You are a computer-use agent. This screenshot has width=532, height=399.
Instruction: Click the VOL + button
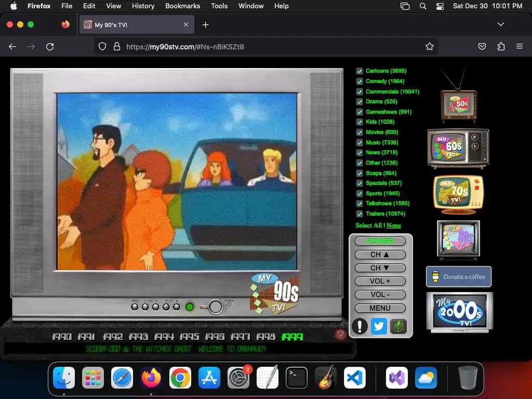click(x=380, y=281)
